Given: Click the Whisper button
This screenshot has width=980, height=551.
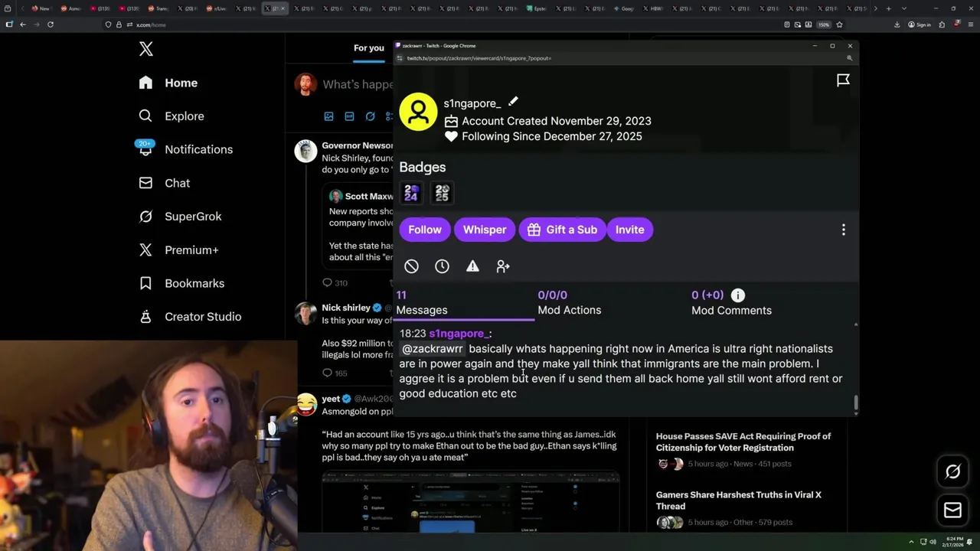Looking at the screenshot, I should click(x=485, y=230).
